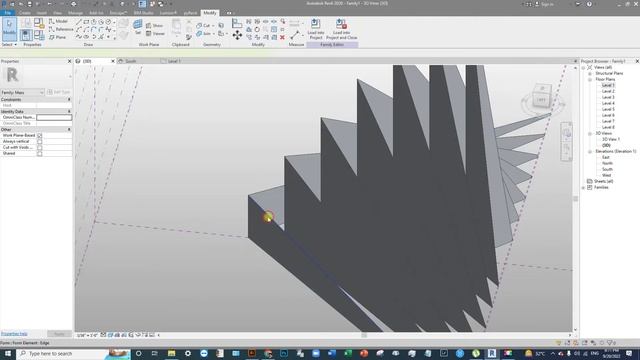Switch to the Insert ribbon tab

click(x=42, y=13)
